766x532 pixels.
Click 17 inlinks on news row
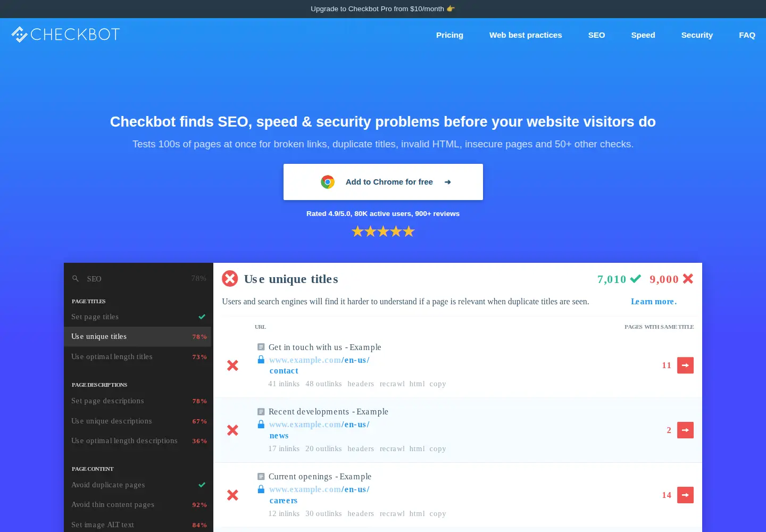click(284, 449)
